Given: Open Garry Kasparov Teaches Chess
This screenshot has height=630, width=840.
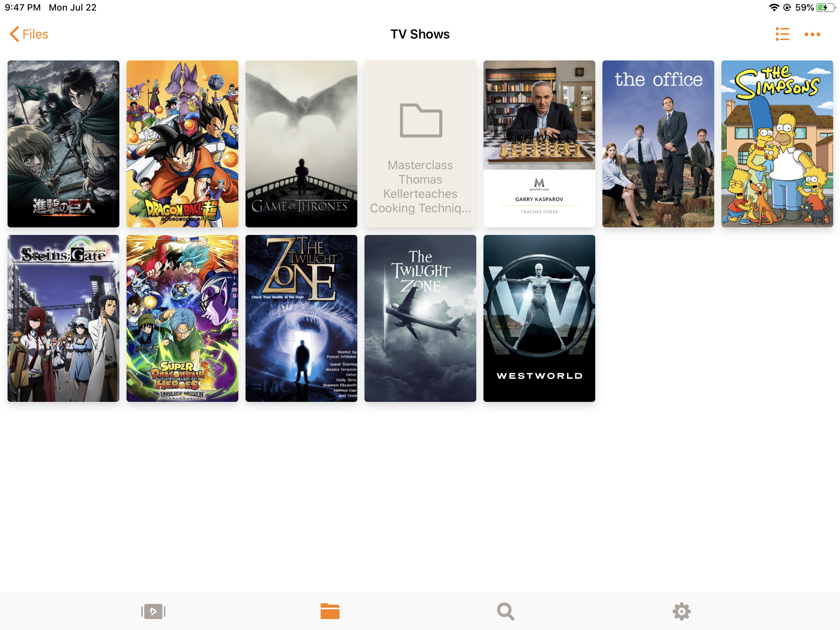Looking at the screenshot, I should click(539, 144).
